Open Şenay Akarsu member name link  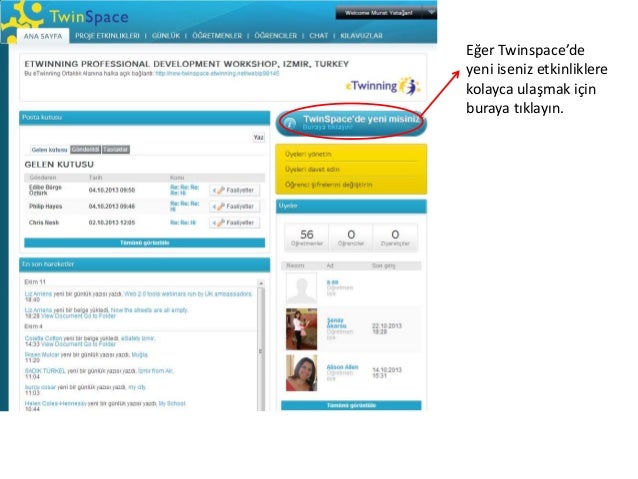coord(336,323)
